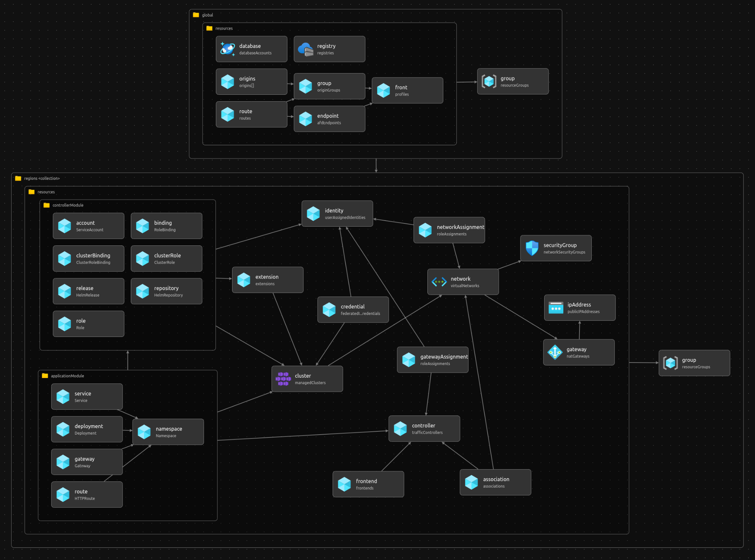Click the container registry icon on registry node

(x=306, y=49)
